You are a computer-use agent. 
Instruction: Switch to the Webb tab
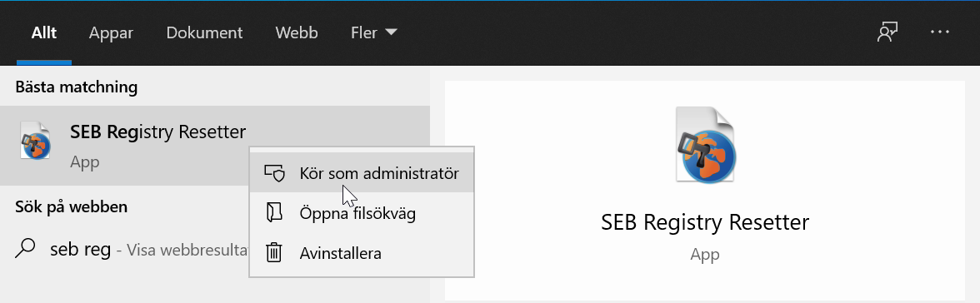coord(297,32)
